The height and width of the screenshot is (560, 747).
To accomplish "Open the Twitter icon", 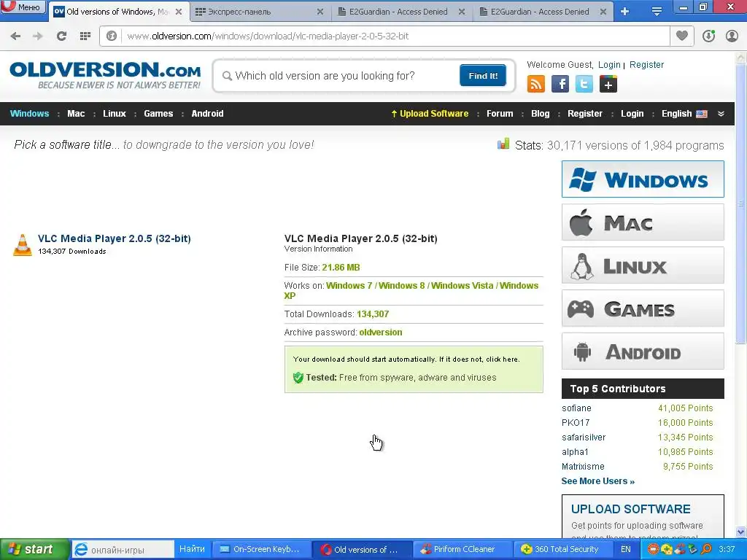I will click(x=584, y=85).
